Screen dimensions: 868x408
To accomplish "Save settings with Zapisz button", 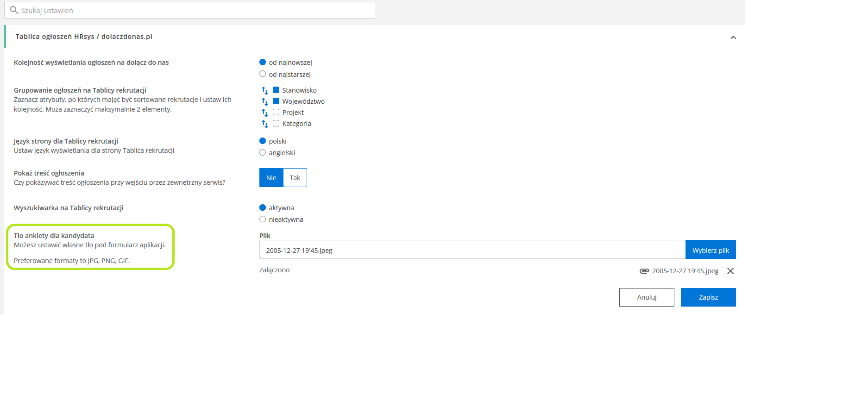I will click(708, 297).
